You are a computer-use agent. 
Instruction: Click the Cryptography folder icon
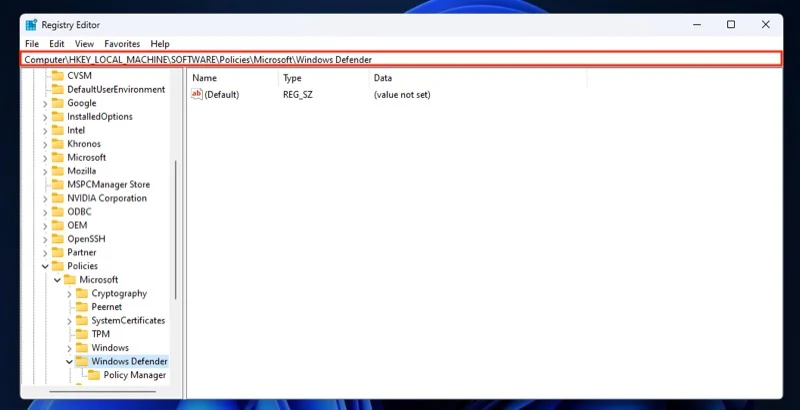point(82,294)
